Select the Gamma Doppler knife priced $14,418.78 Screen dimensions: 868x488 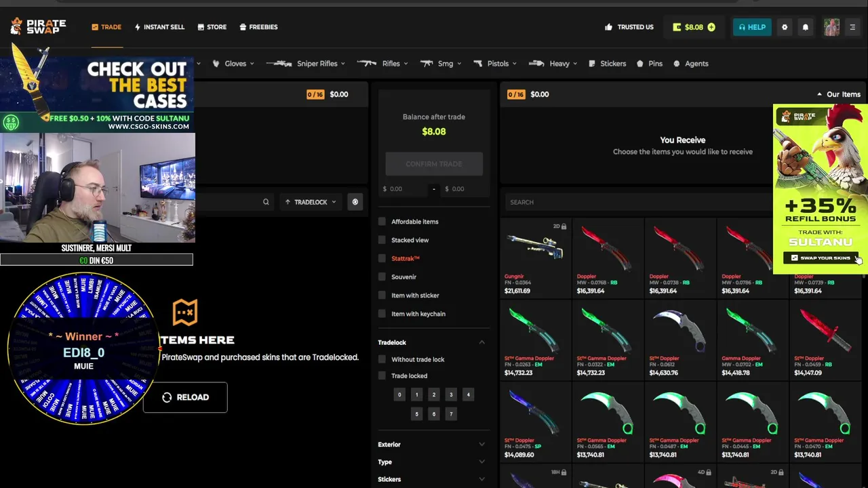pos(752,340)
